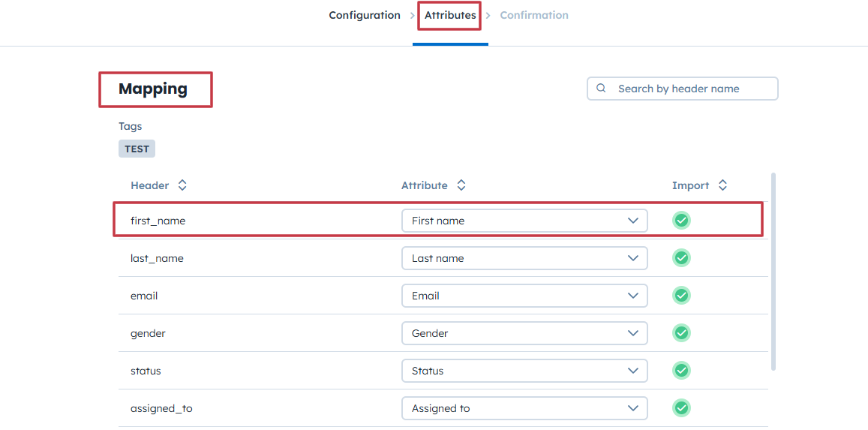Go to the Configuration step

(365, 15)
